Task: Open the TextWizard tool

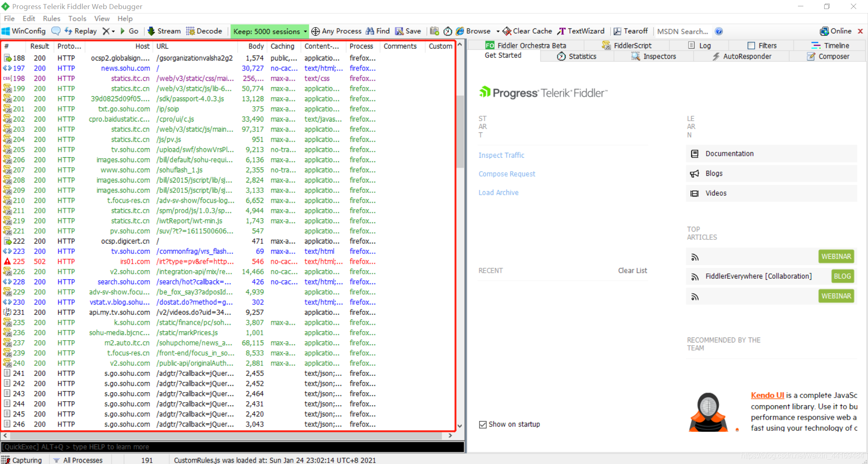Action: (x=581, y=31)
